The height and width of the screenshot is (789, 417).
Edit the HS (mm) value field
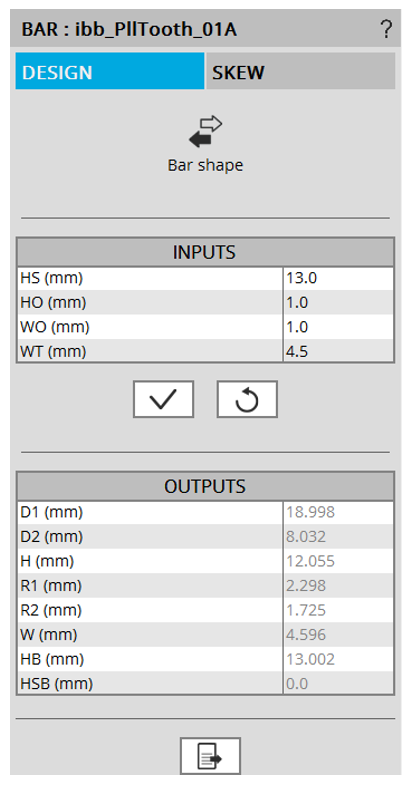[338, 278]
